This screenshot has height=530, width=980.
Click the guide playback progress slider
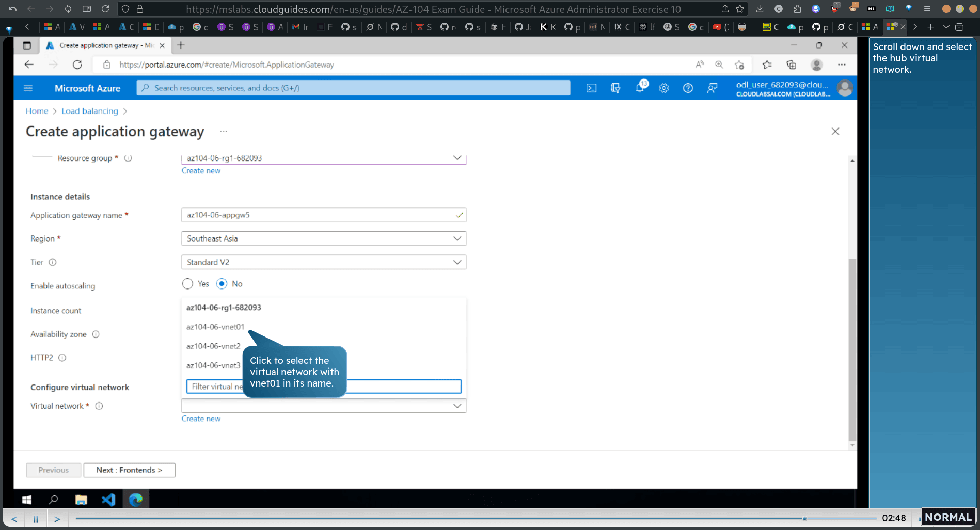(x=476, y=518)
